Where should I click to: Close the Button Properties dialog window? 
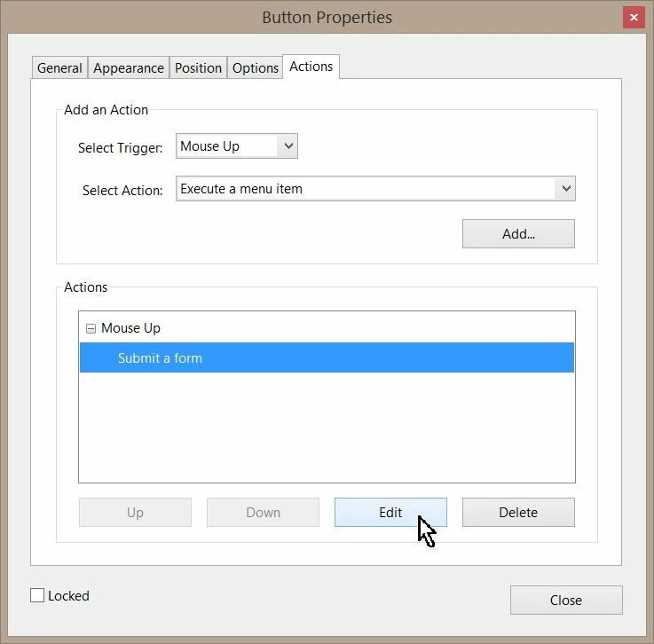coord(634,17)
